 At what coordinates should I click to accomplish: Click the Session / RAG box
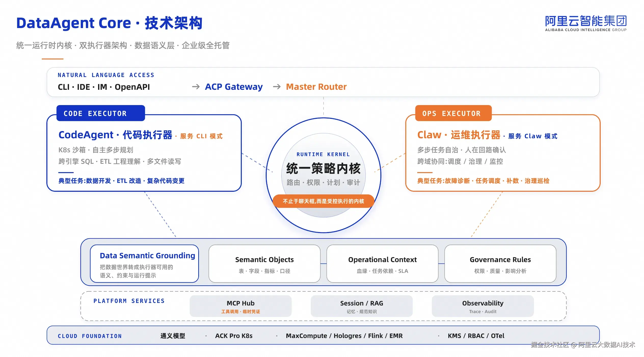tap(361, 306)
